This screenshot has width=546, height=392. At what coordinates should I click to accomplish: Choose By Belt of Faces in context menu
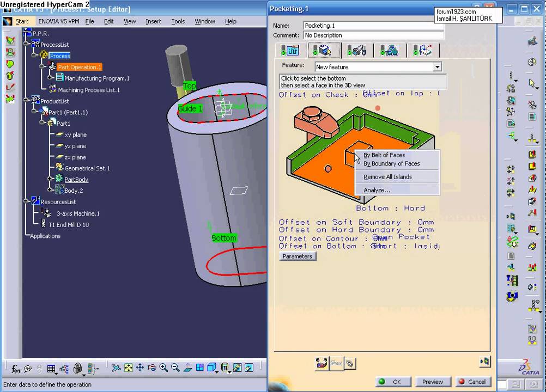384,155
